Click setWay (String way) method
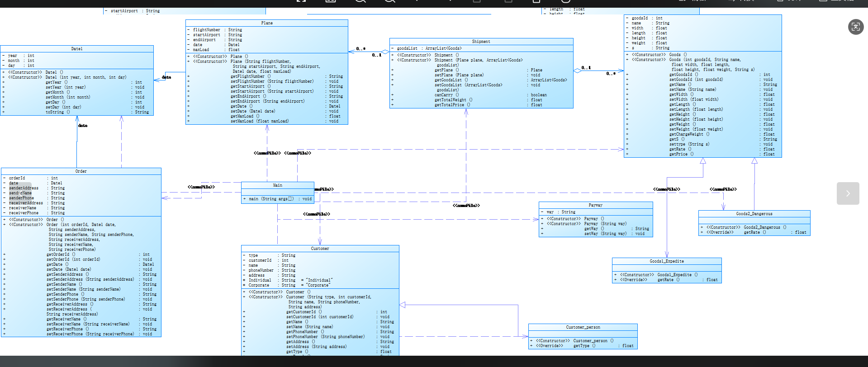The height and width of the screenshot is (367, 868). click(605, 234)
